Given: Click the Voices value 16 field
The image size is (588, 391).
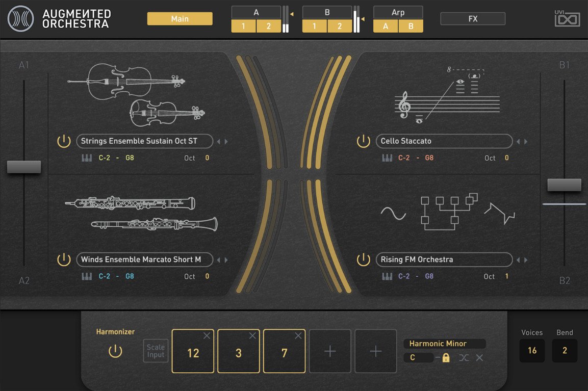Looking at the screenshot, I should pos(532,351).
